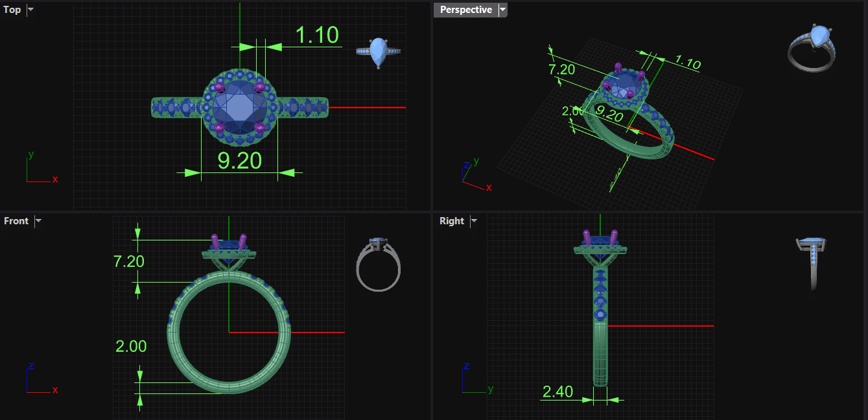Click the 2.40 dimension in Right view

point(557,391)
